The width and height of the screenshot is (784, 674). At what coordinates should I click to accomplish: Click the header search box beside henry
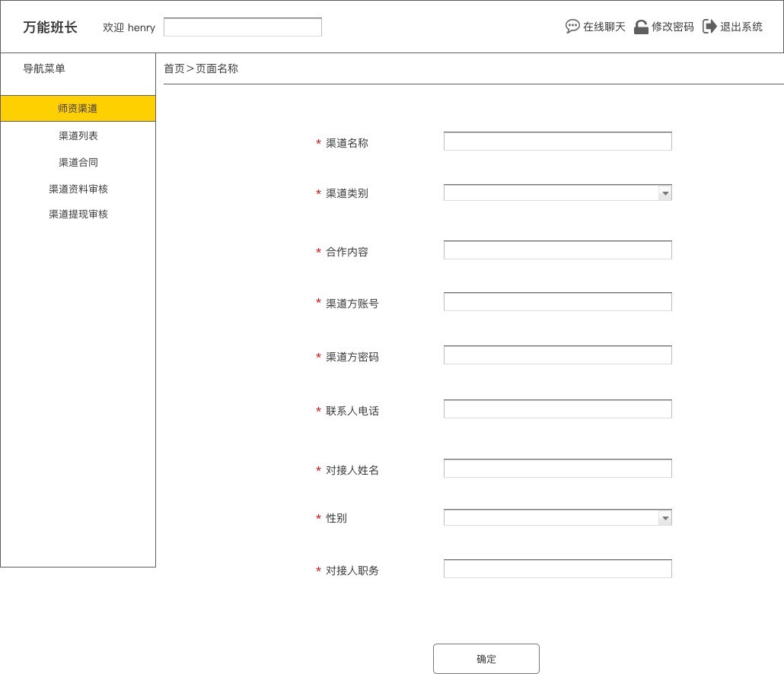242,27
